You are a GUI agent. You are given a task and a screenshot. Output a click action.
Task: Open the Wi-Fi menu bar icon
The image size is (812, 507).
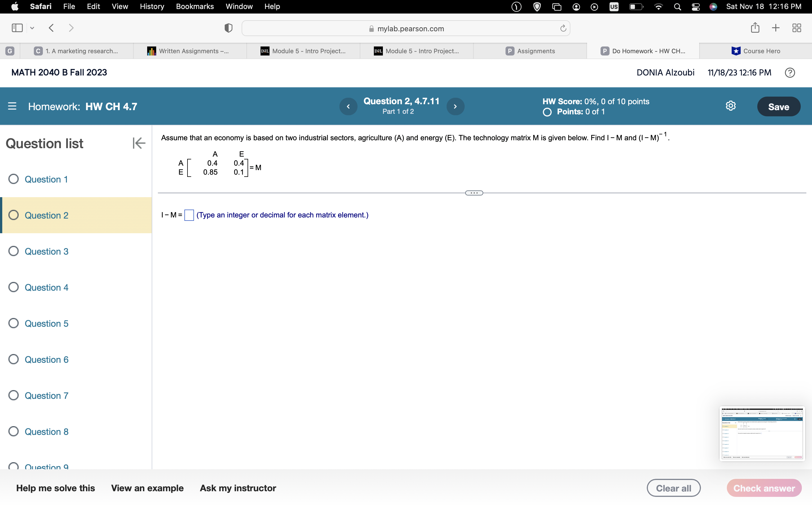point(658,6)
